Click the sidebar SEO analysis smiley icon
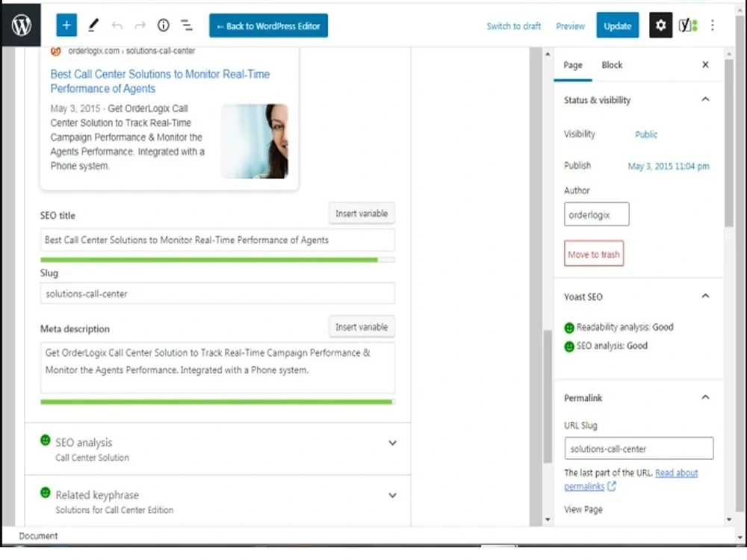 click(x=569, y=346)
